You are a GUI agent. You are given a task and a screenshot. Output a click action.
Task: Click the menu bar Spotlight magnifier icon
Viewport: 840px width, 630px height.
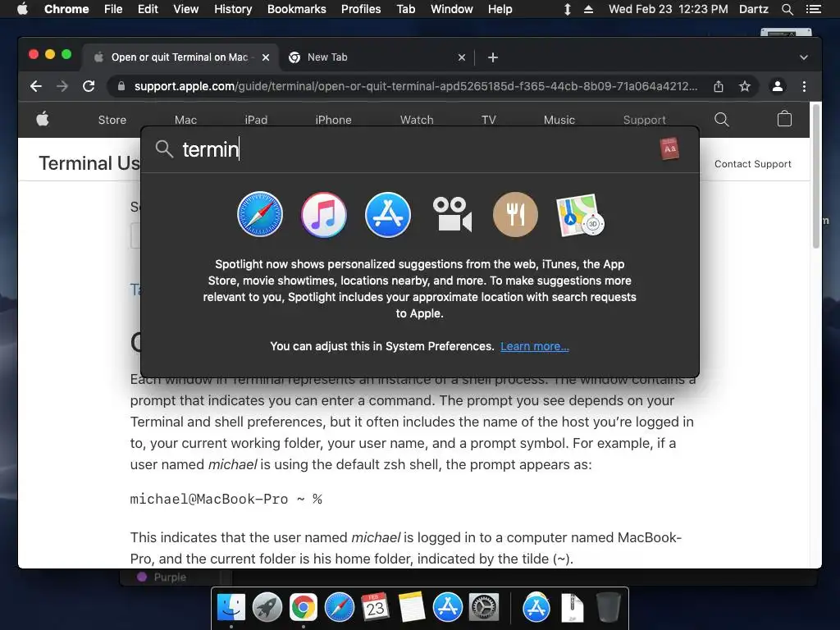point(787,9)
